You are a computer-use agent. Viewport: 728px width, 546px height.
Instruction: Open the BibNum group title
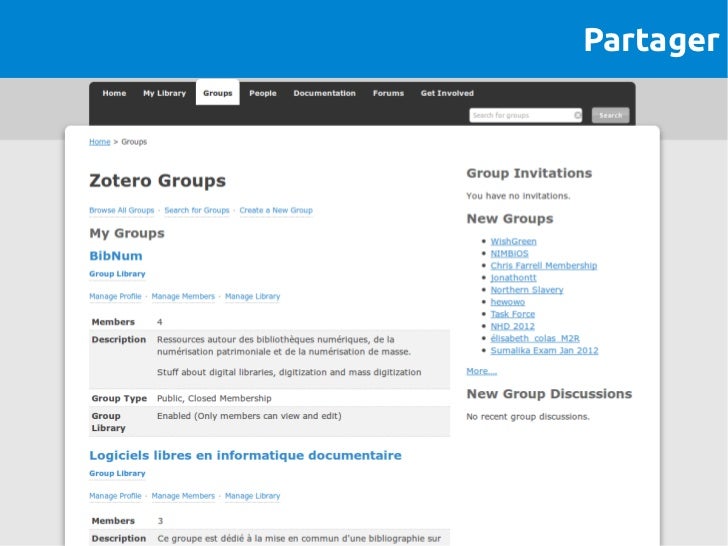tap(116, 256)
